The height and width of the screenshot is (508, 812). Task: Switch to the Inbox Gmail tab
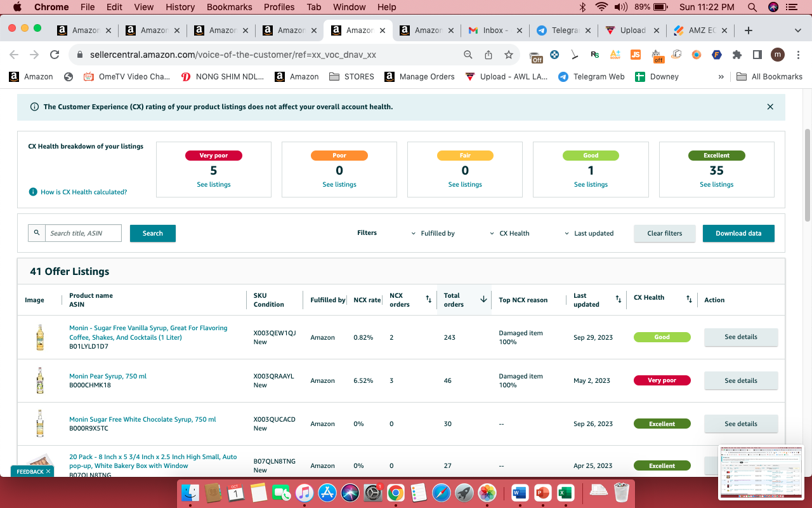(x=494, y=30)
